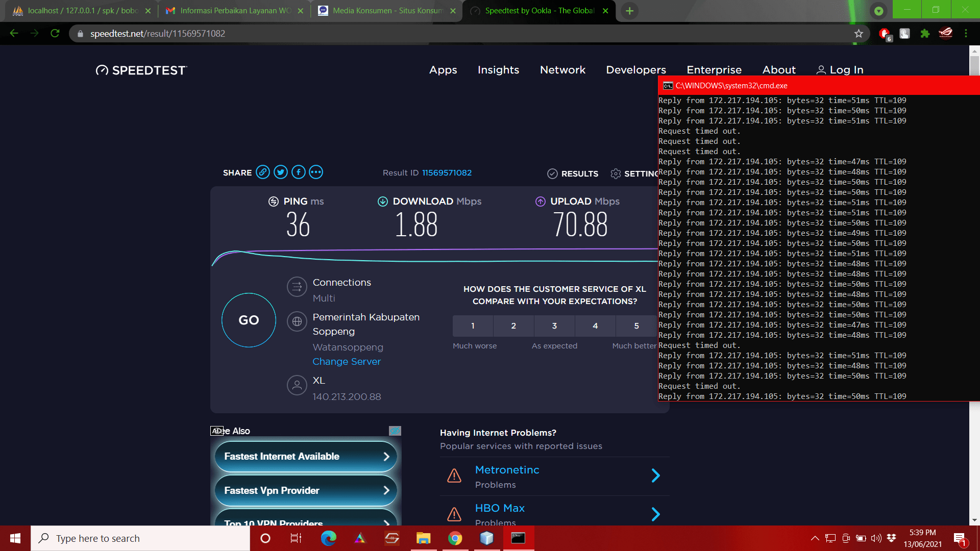
Task: Click the taskbar clock and date
Action: [922, 538]
